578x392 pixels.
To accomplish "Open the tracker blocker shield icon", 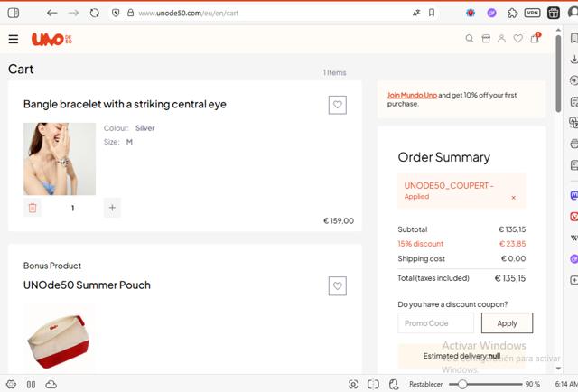I will coord(116,13).
